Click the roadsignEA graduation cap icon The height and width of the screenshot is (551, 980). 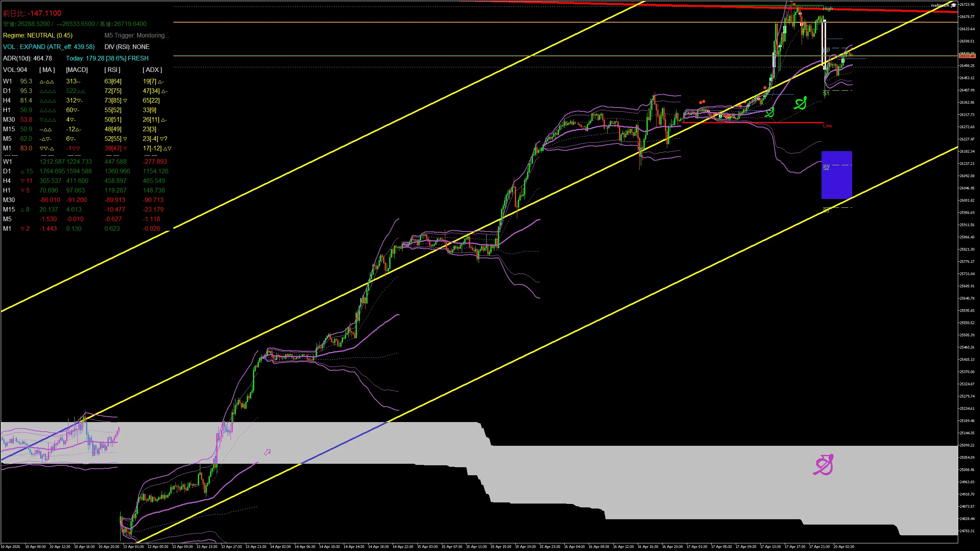[x=953, y=5]
